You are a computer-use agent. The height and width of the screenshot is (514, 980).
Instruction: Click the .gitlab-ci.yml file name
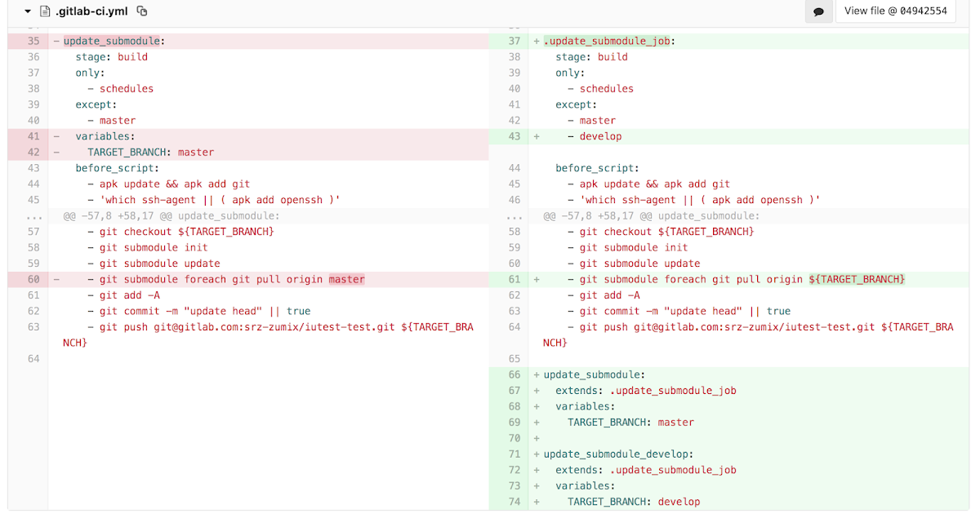point(90,11)
